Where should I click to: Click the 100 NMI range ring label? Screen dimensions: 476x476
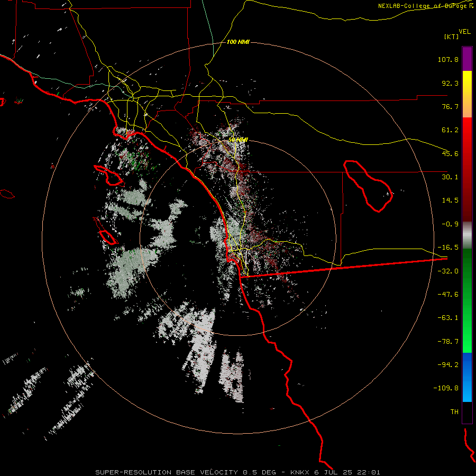tap(238, 42)
